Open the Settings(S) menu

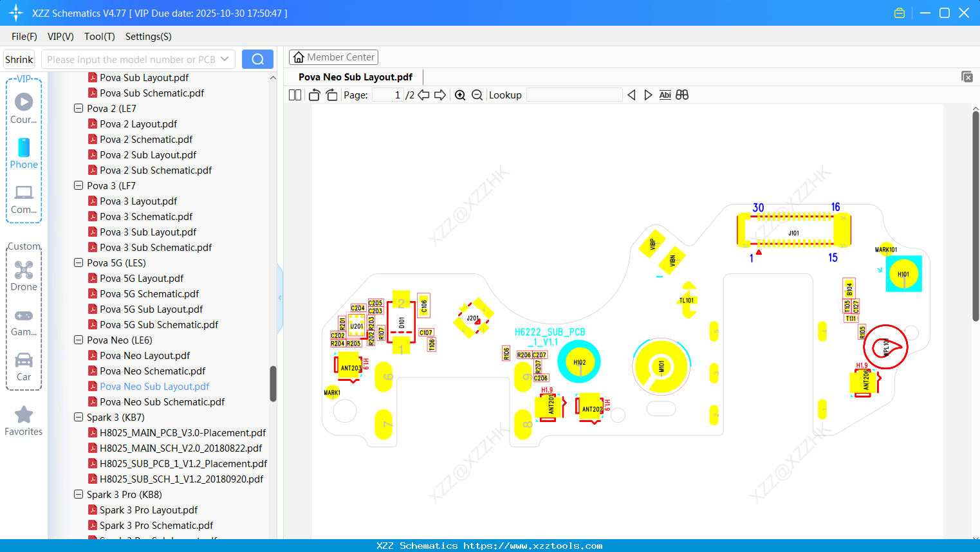148,37
